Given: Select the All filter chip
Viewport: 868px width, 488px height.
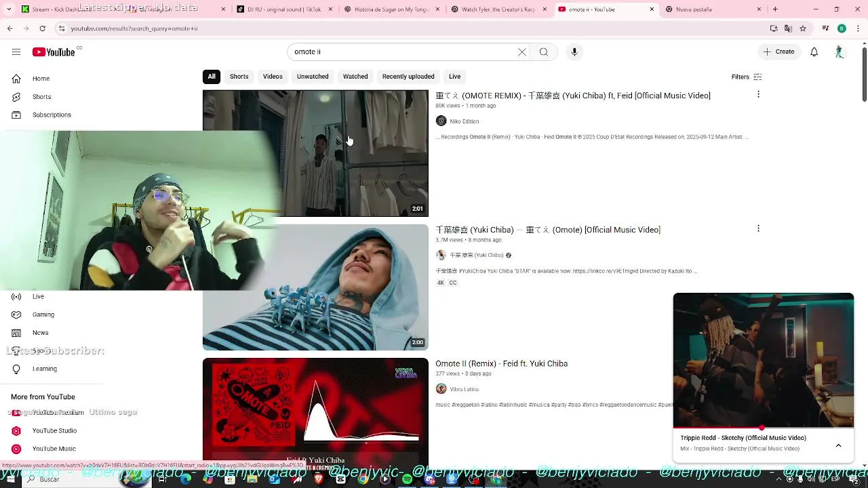Looking at the screenshot, I should [x=212, y=77].
